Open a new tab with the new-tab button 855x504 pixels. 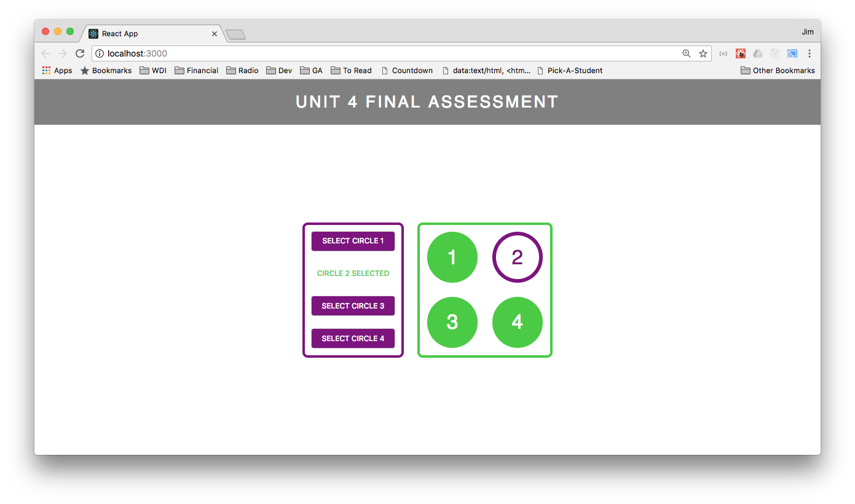coord(235,34)
